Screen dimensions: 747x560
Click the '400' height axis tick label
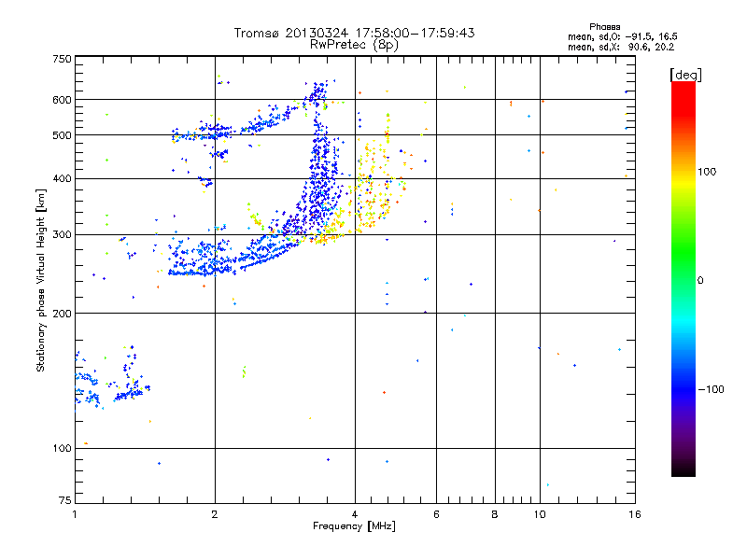coord(62,179)
